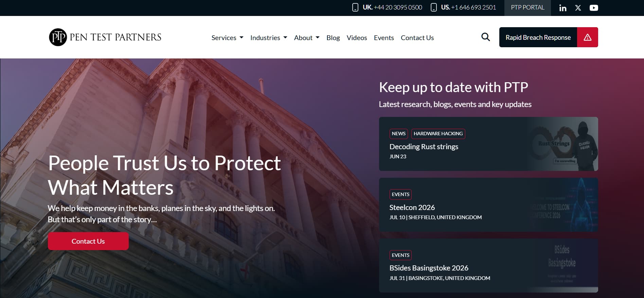
Task: Click the US phone icon
Action: [x=434, y=7]
